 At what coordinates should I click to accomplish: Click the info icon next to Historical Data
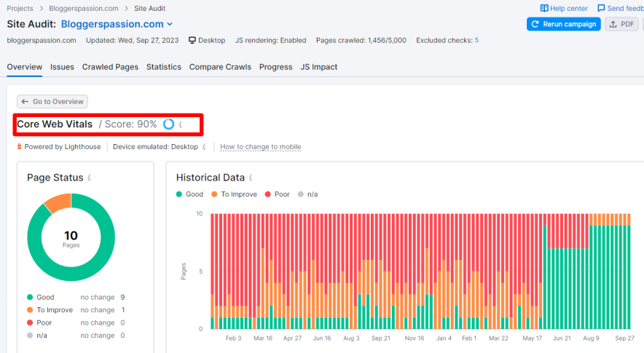click(x=250, y=178)
